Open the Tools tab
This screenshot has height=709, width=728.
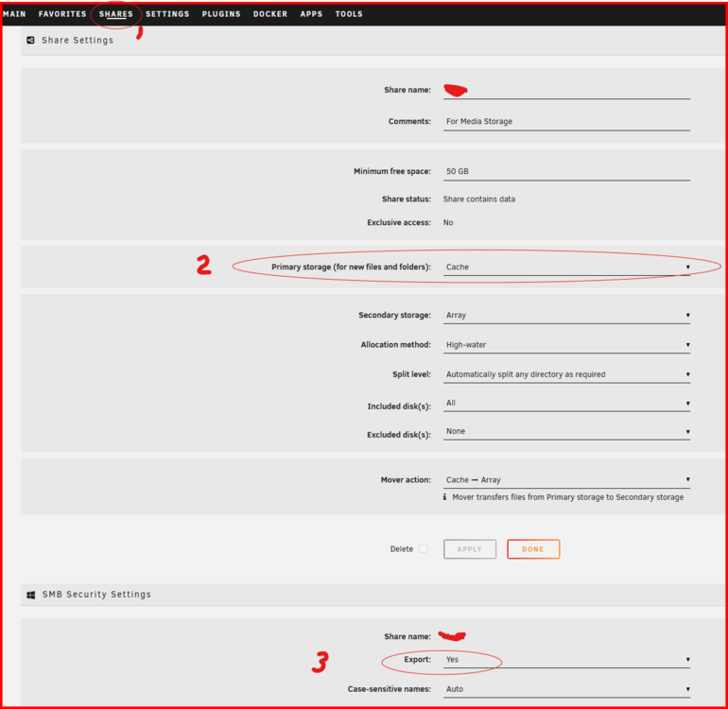pyautogui.click(x=349, y=14)
